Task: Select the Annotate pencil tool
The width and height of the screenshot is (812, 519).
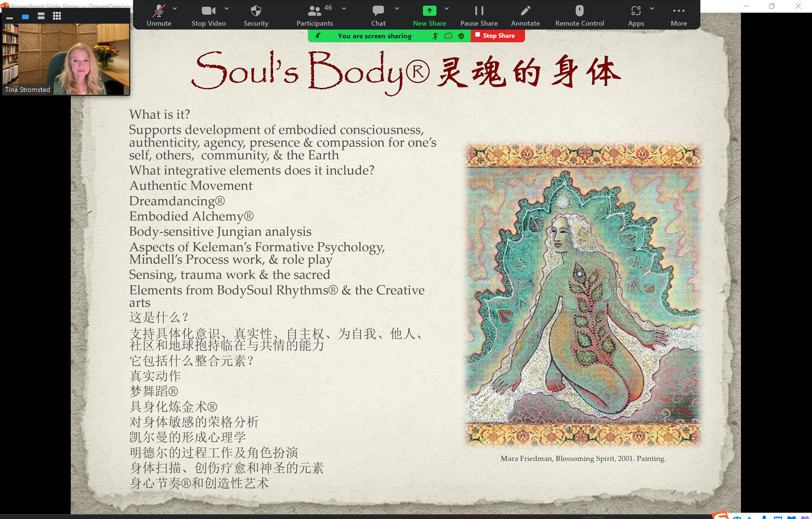Action: (525, 11)
